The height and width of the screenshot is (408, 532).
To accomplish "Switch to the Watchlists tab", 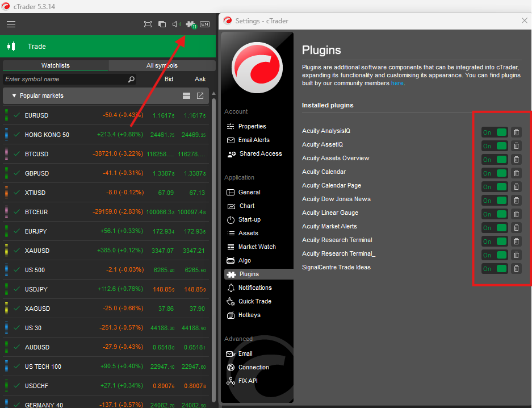I will coord(55,65).
